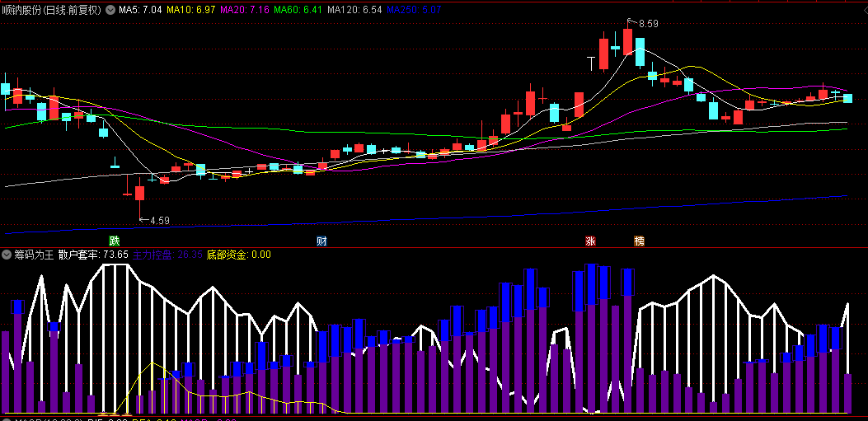This screenshot has height=421, width=868.
Task: Open the dropdown arrow beside 顺纳股份 title
Action: click(110, 9)
